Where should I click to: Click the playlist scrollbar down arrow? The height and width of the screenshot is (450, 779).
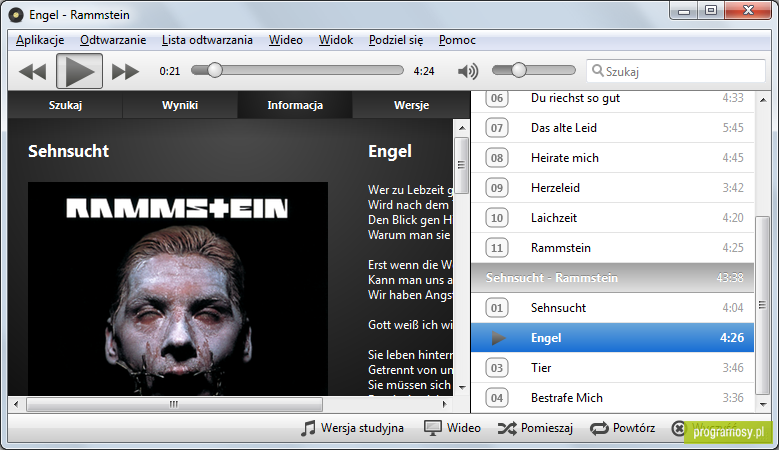pos(763,405)
